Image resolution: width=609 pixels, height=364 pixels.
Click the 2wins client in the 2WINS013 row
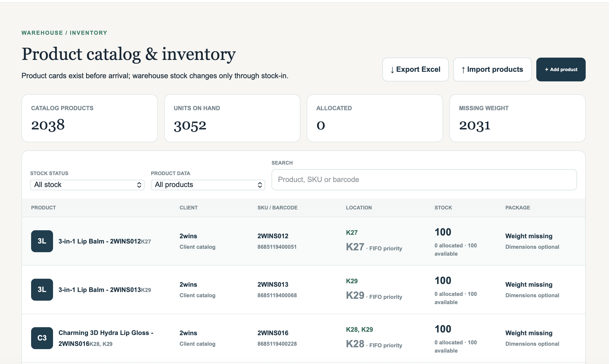188,284
